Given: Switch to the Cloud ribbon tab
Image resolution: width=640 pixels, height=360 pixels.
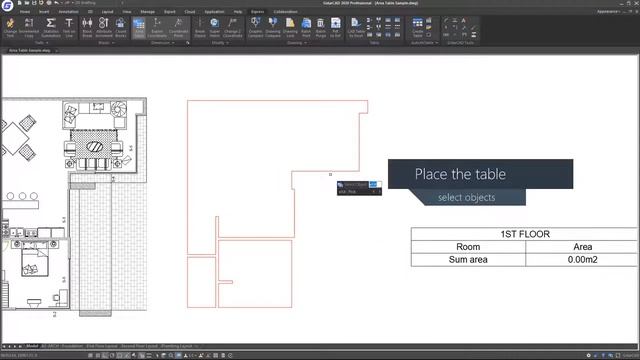Looking at the screenshot, I should click(190, 11).
